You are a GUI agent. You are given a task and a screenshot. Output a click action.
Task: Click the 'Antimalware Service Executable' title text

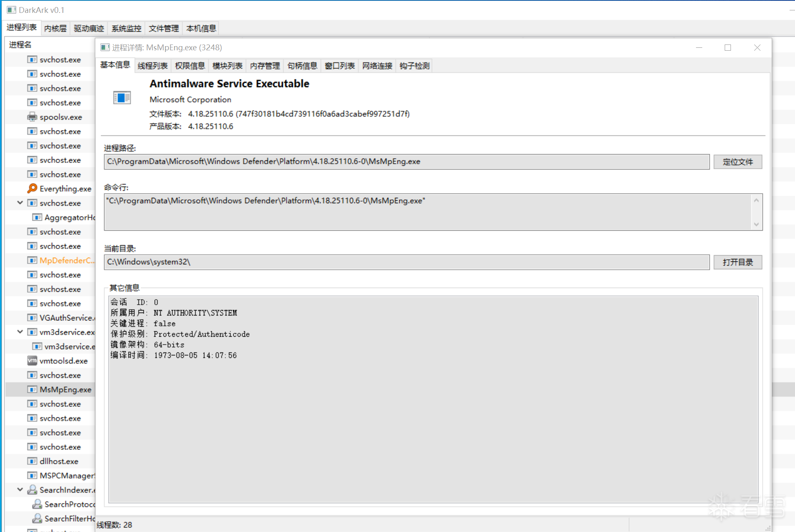point(229,84)
